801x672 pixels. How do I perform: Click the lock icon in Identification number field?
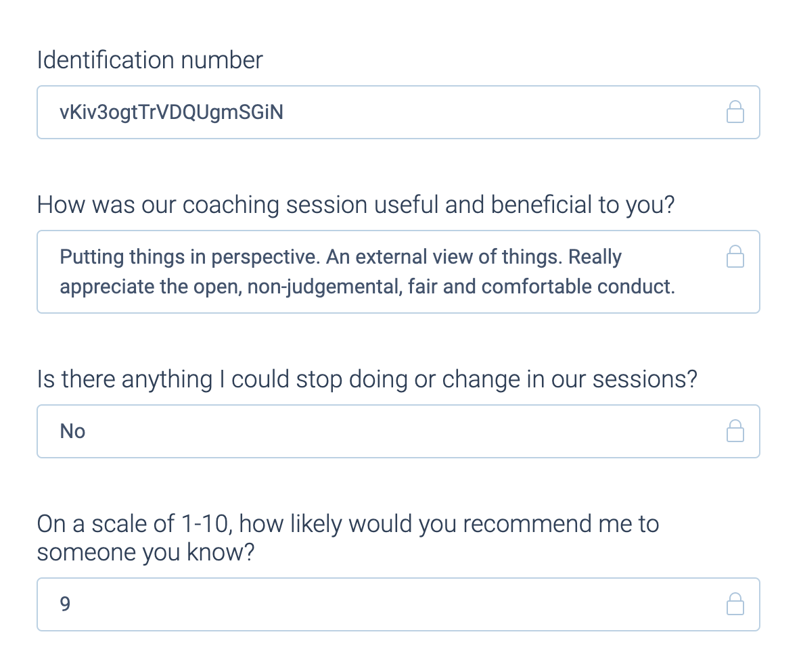click(735, 112)
